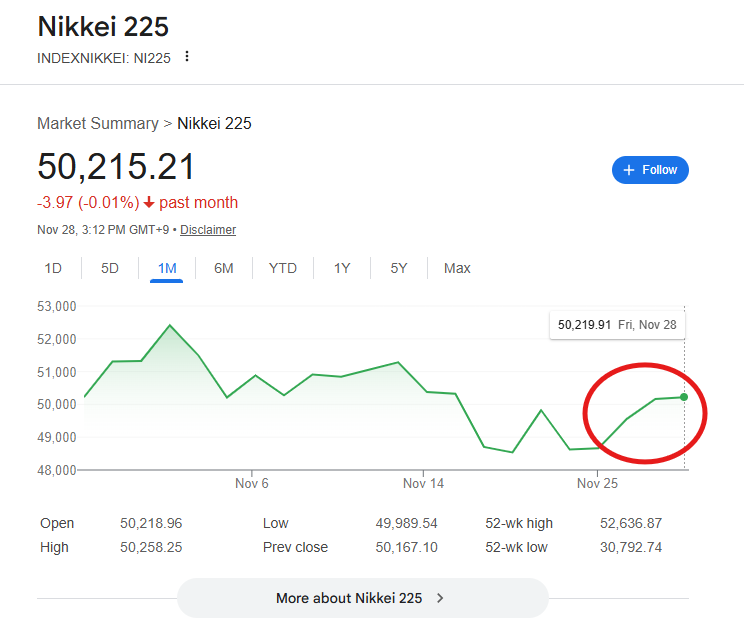The height and width of the screenshot is (620, 744).
Task: Click the -3.97 (-0.01%) change text
Action: pyautogui.click(x=88, y=203)
